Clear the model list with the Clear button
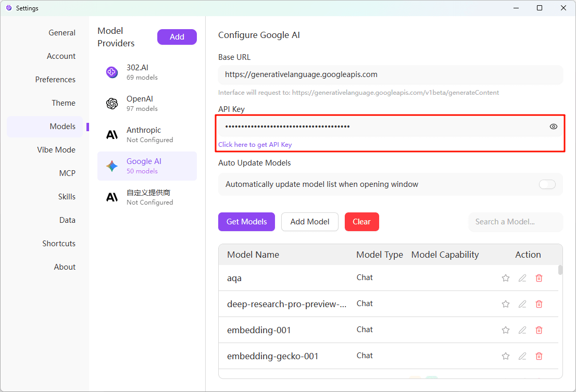 (361, 221)
